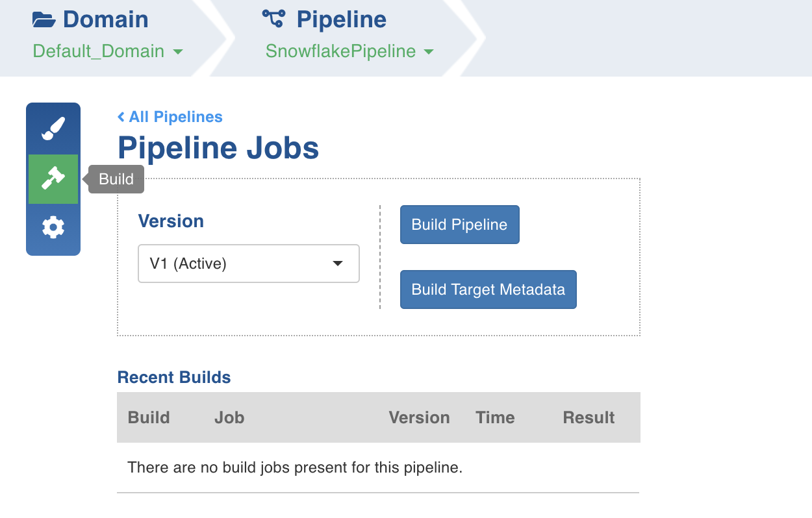Click the Build column header
812x518 pixels.
[x=149, y=417]
